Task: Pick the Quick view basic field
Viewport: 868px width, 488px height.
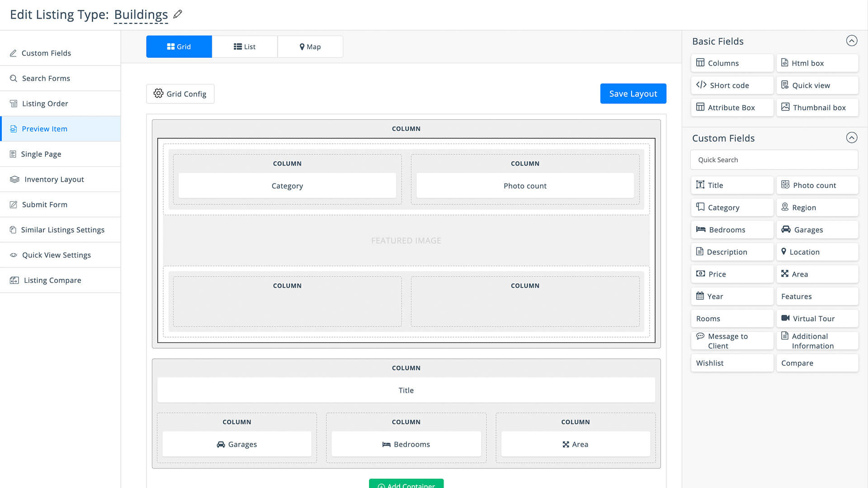Action: point(817,85)
